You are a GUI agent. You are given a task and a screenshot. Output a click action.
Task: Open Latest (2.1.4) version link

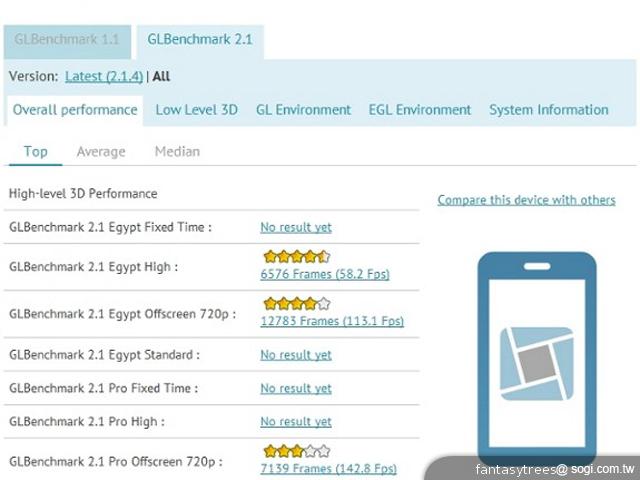104,76
